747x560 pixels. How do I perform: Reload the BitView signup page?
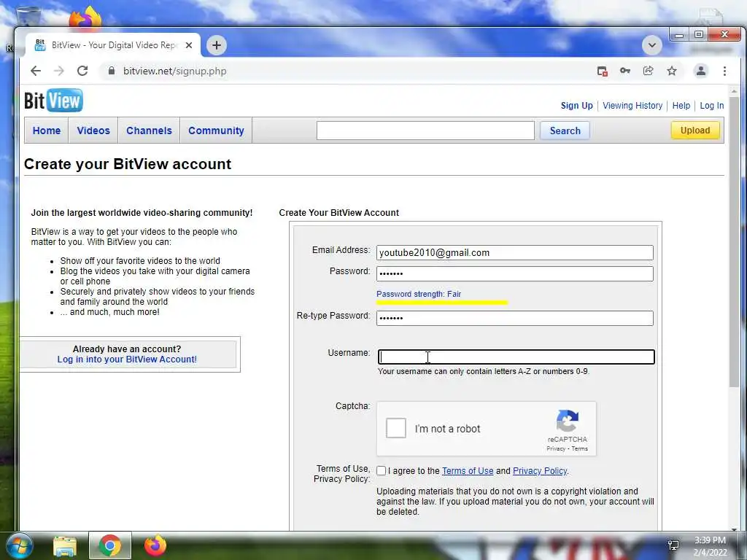tap(82, 71)
